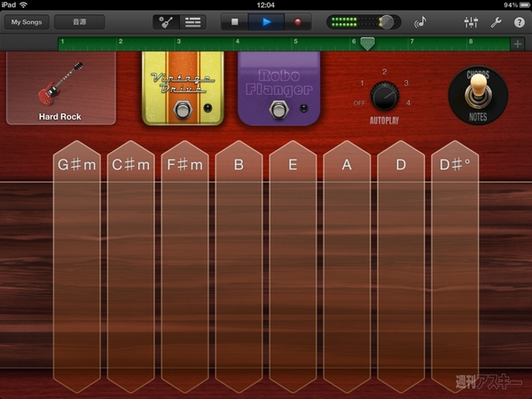Strum the E chord strip

[x=293, y=266]
